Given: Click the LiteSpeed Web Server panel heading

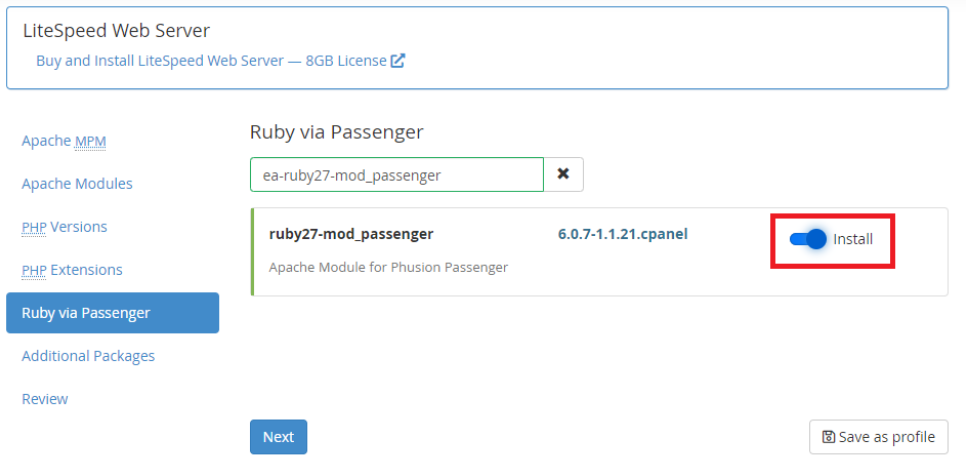Looking at the screenshot, I should [x=117, y=32].
